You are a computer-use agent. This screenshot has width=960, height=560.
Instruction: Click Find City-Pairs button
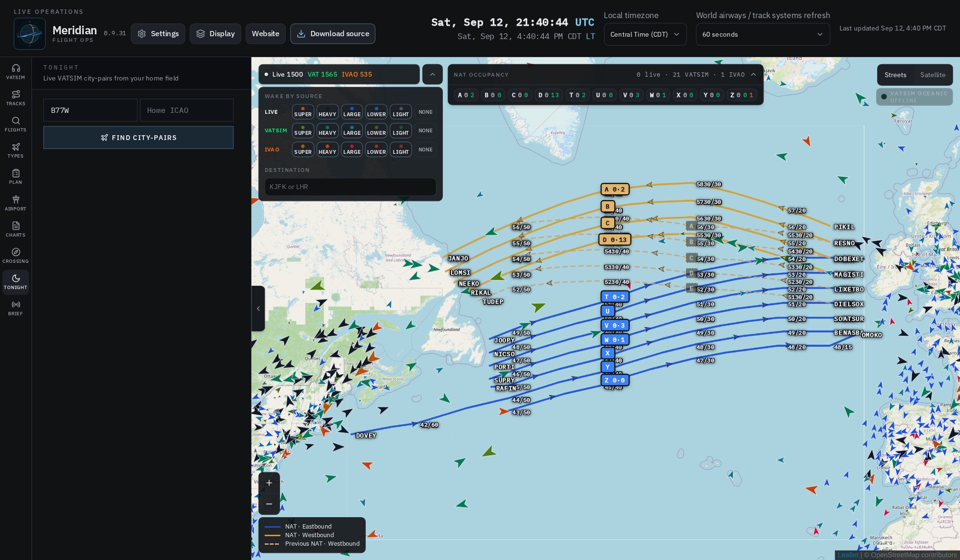139,138
